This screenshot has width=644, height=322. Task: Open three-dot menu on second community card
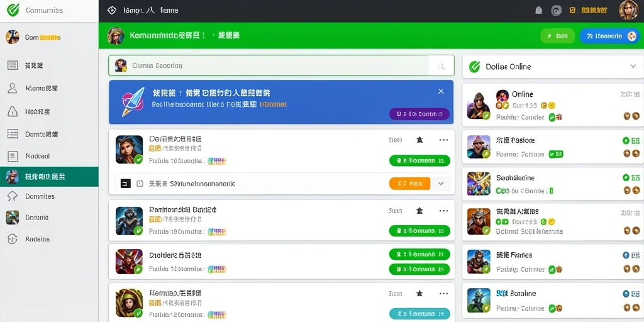coord(443,211)
